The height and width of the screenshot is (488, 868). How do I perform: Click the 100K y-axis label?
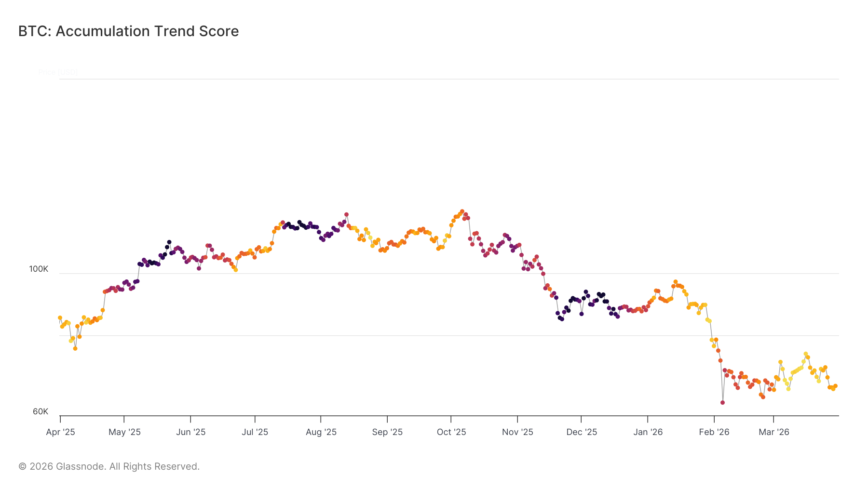pyautogui.click(x=39, y=269)
